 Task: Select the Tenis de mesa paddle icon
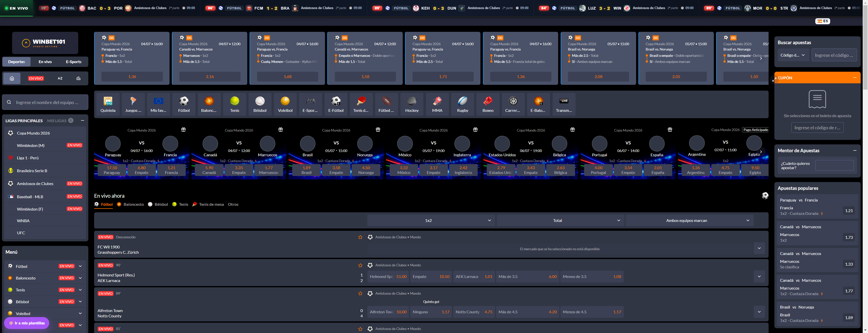(361, 104)
